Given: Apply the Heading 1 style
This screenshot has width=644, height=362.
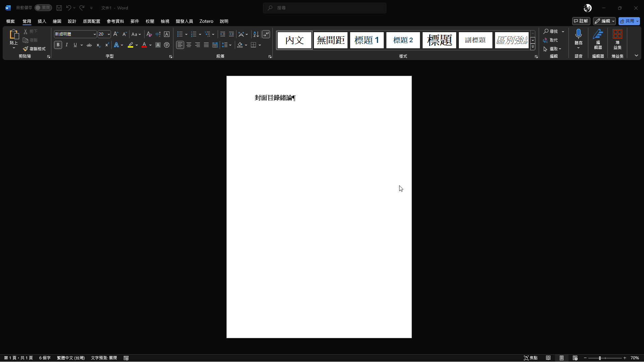Looking at the screenshot, I should [367, 40].
